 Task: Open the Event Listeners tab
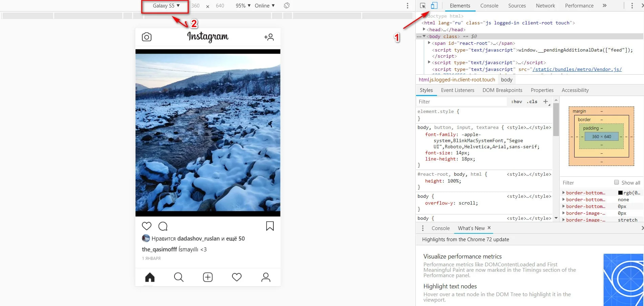tap(457, 90)
